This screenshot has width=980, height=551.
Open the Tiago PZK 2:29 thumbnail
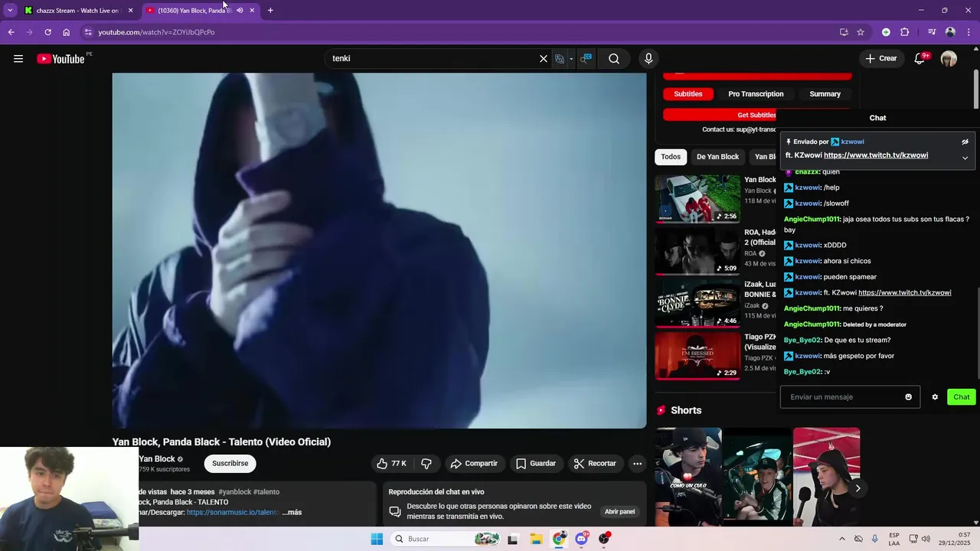697,355
